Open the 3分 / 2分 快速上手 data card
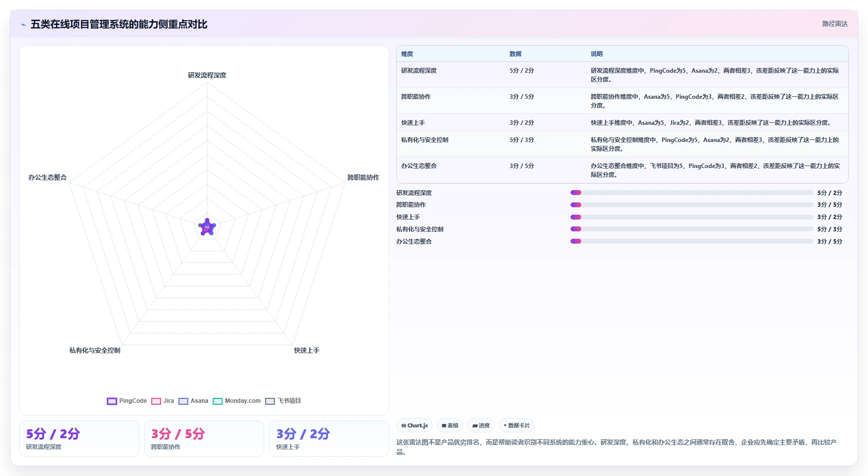This screenshot has height=476, width=868. click(329, 439)
